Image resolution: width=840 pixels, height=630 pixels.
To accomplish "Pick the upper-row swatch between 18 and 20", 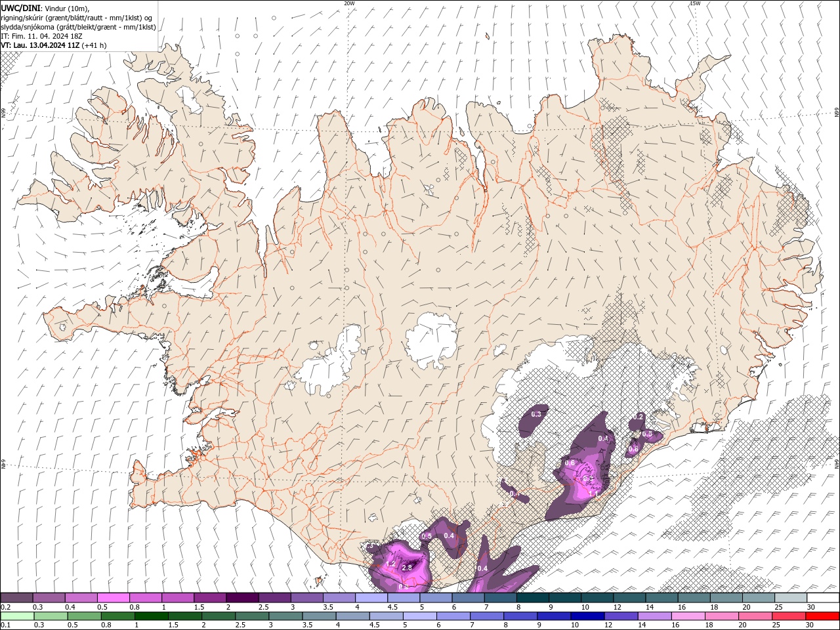I will coord(727,598).
